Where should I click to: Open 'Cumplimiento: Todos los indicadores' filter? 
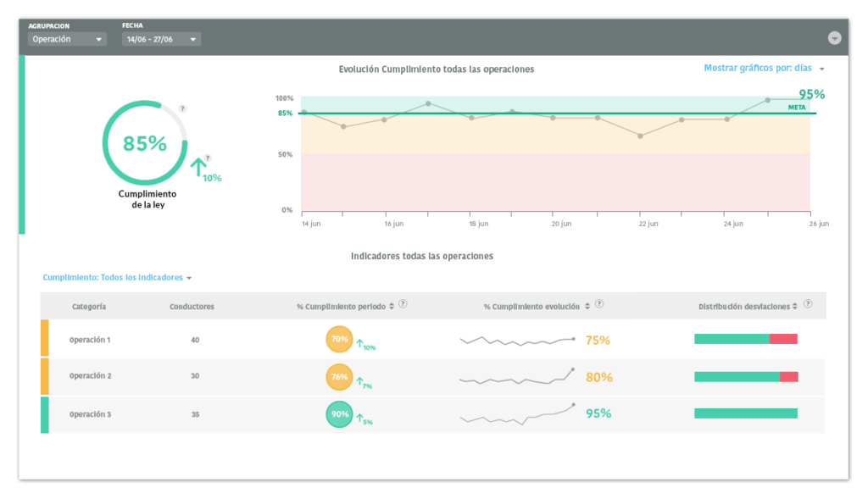point(117,278)
